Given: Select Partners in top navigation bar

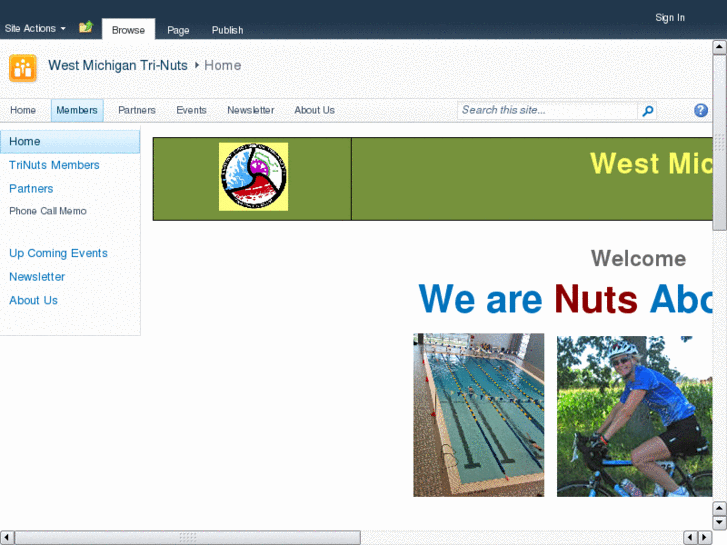Looking at the screenshot, I should [x=137, y=110].
